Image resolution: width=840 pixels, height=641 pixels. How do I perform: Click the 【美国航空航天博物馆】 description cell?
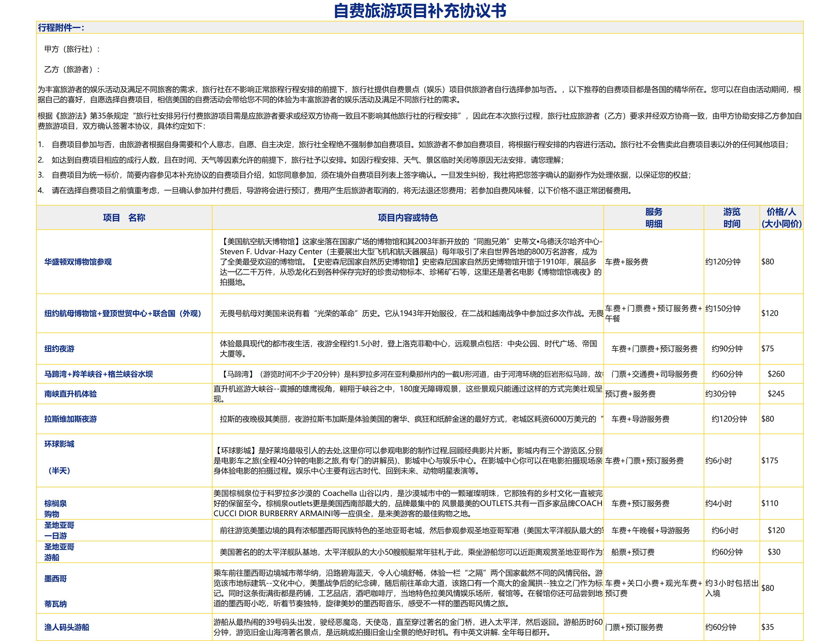coord(408,262)
